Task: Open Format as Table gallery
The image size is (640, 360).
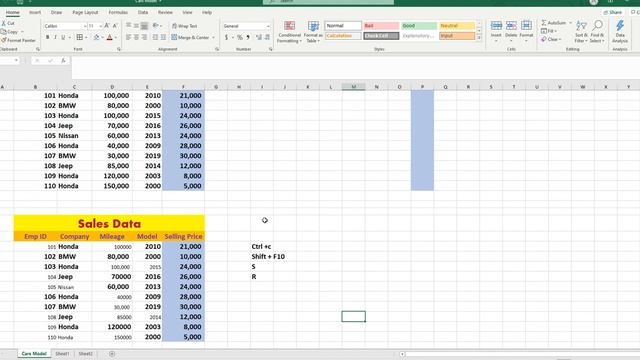Action: click(313, 32)
